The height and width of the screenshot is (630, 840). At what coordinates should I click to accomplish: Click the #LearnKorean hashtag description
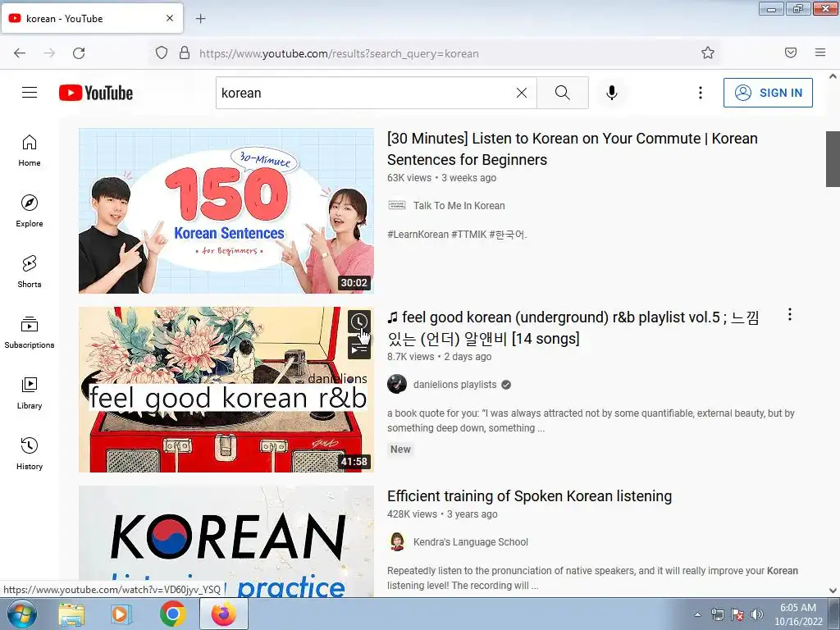[457, 234]
